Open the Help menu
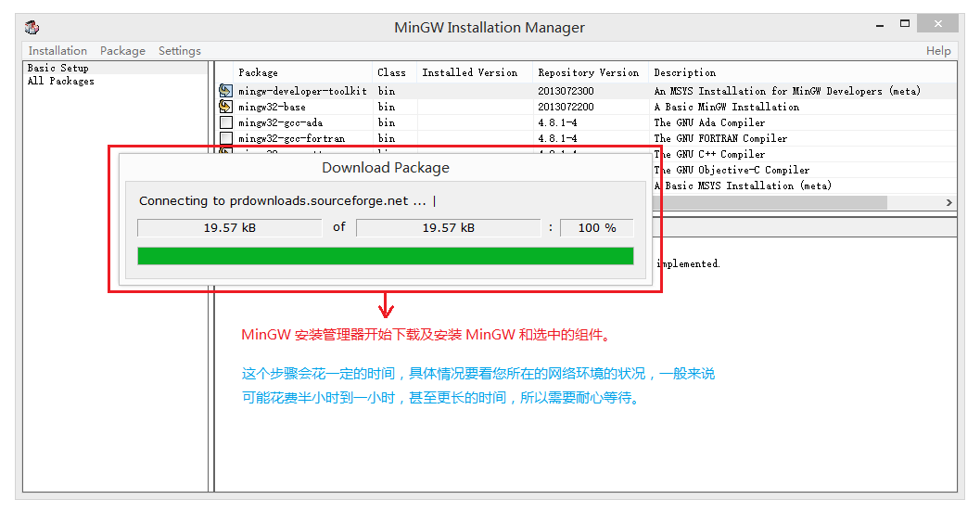 (938, 51)
